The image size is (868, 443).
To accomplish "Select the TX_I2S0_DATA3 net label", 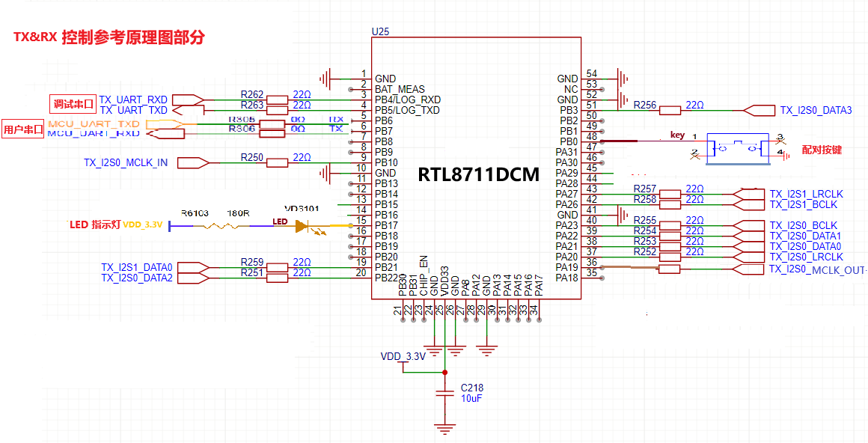I will click(816, 111).
